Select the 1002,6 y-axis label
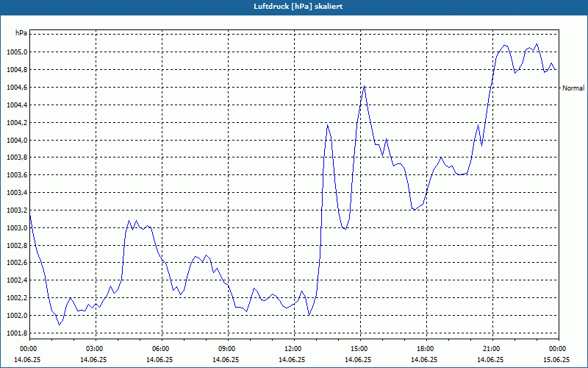The width and height of the screenshot is (588, 368). 17,263
